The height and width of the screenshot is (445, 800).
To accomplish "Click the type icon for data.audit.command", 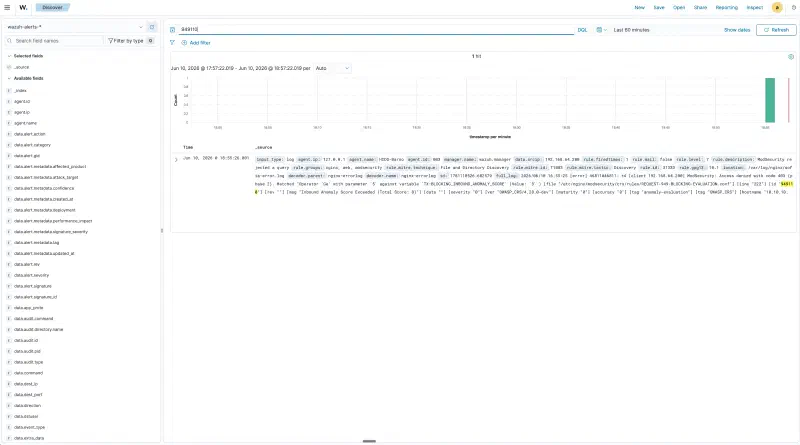I will 9,318.
